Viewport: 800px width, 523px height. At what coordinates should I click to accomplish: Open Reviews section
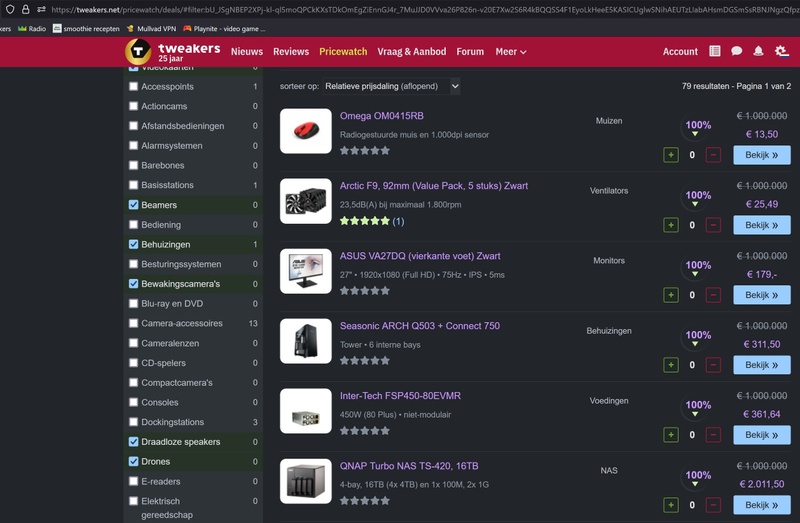(x=291, y=52)
